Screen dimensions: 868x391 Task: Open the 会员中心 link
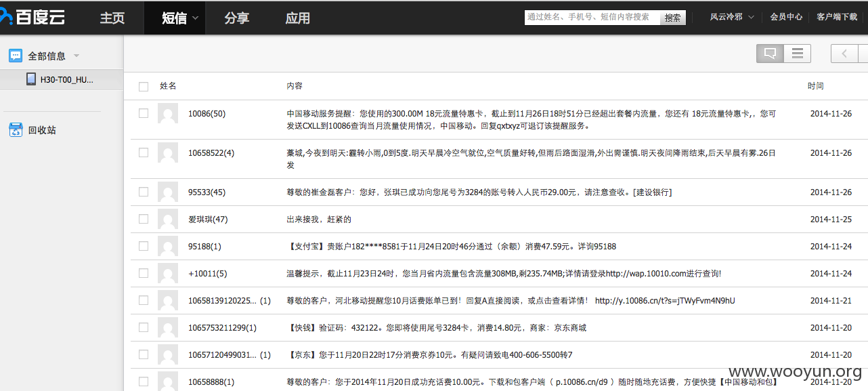click(x=786, y=17)
